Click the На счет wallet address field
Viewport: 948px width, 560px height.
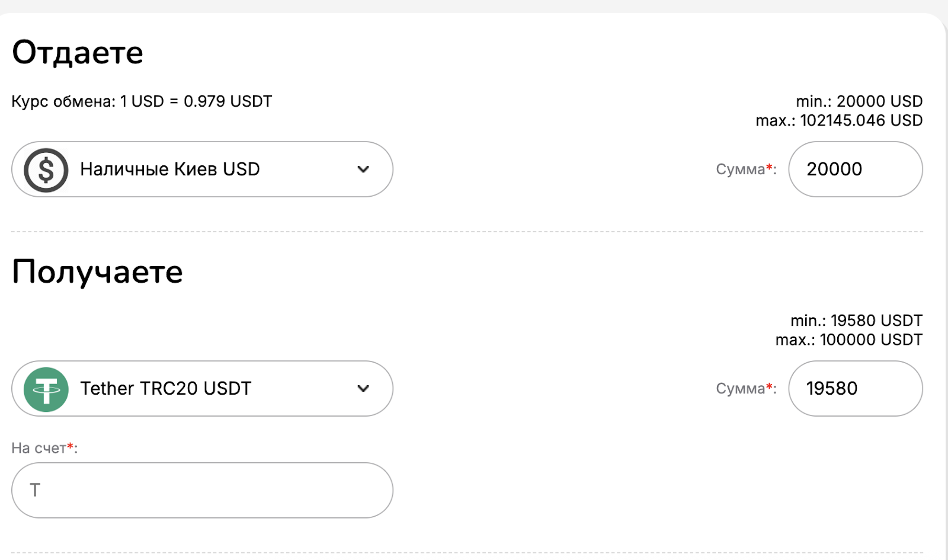201,491
